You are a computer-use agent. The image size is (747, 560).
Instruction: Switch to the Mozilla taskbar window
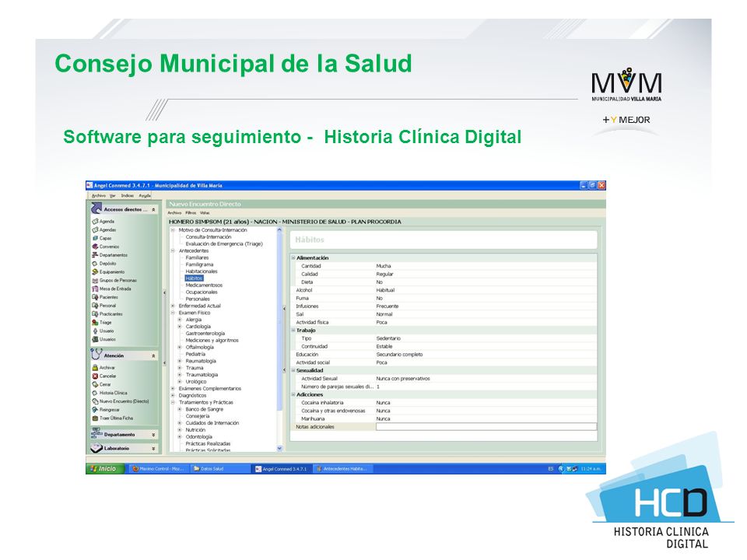pos(159,468)
